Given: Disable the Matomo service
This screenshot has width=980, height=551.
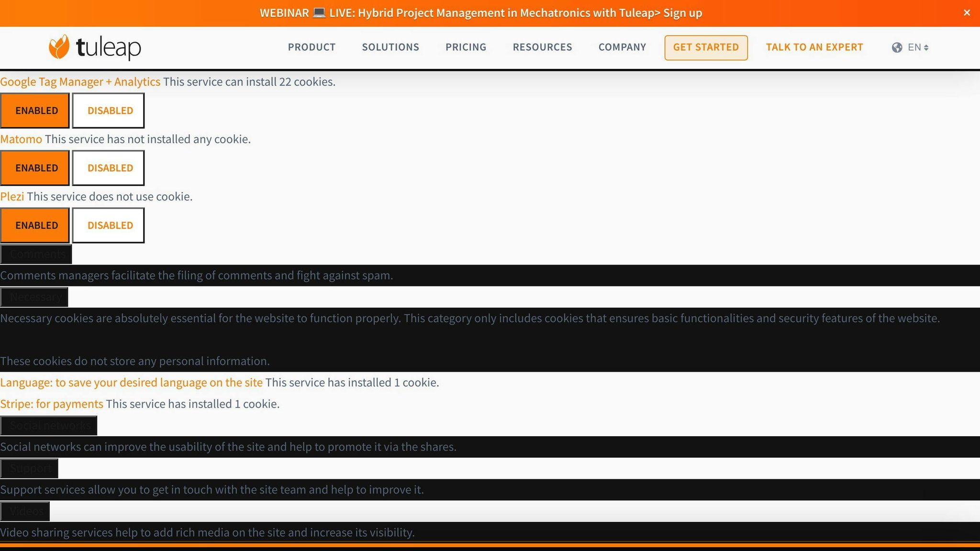Looking at the screenshot, I should 108,168.
